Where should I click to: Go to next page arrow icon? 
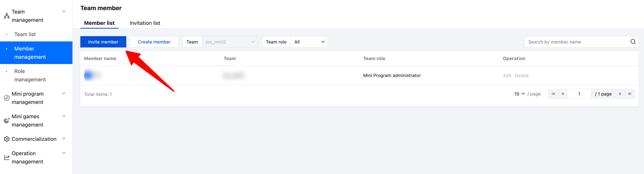click(620, 94)
